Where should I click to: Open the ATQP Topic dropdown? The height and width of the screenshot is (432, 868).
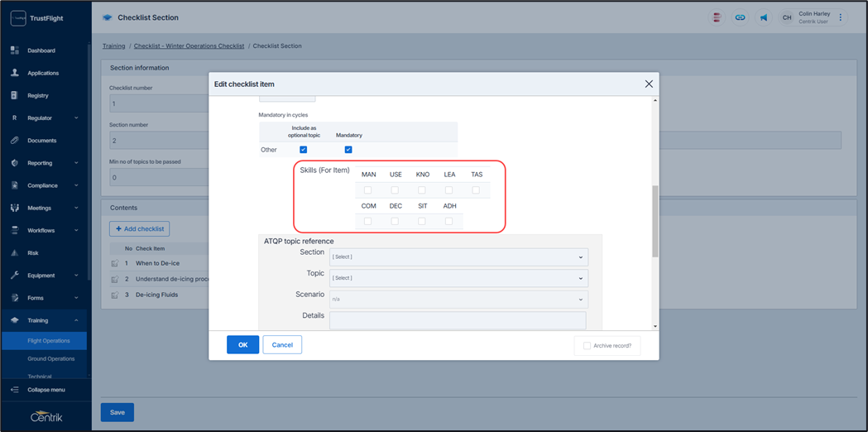pos(458,278)
